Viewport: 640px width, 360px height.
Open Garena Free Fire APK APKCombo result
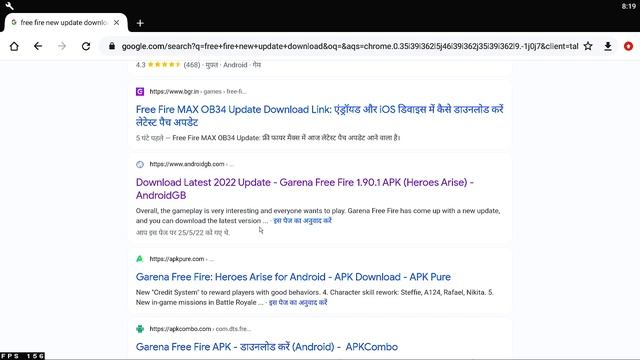pyautogui.click(x=267, y=347)
